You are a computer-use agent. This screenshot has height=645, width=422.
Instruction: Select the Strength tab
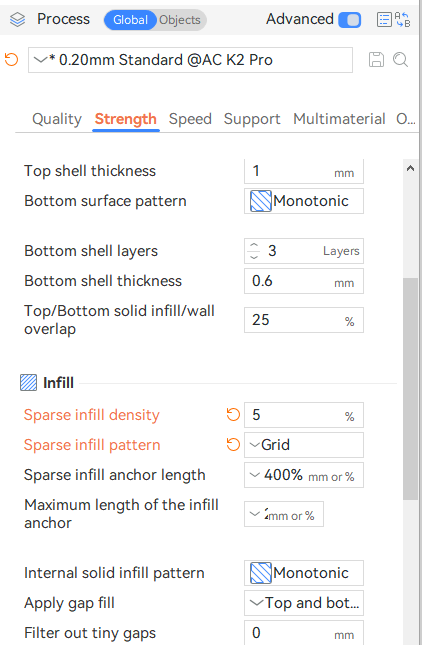tap(125, 119)
